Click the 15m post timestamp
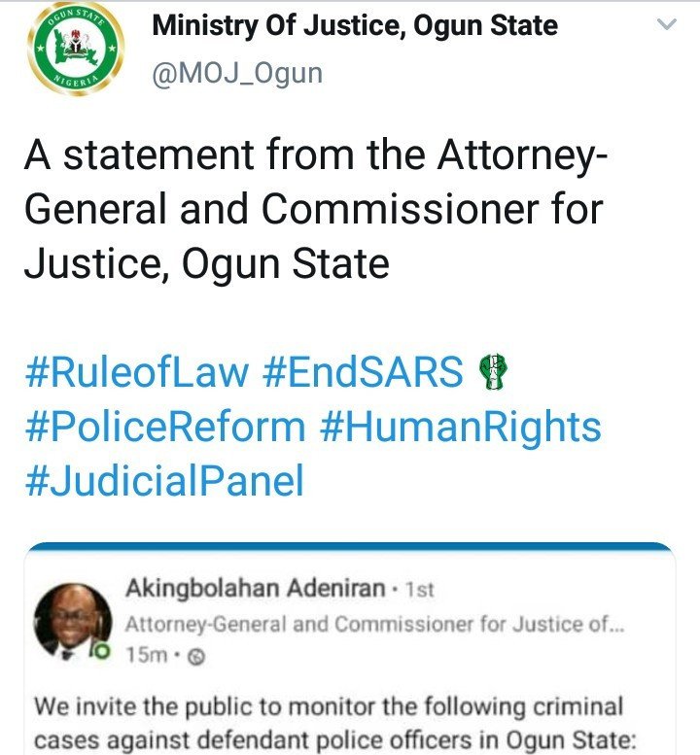Image resolution: width=700 pixels, height=755 pixels. click(147, 655)
